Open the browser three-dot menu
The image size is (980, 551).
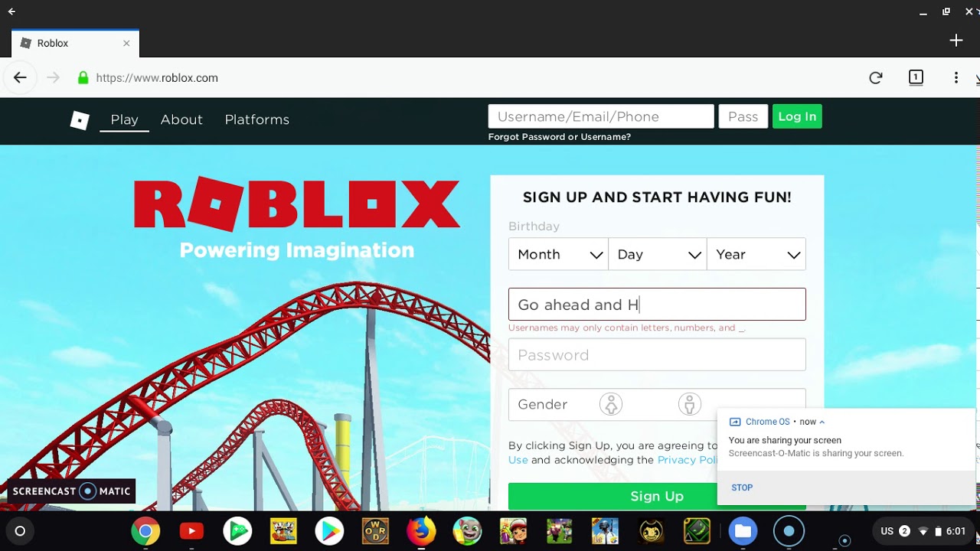click(x=955, y=77)
